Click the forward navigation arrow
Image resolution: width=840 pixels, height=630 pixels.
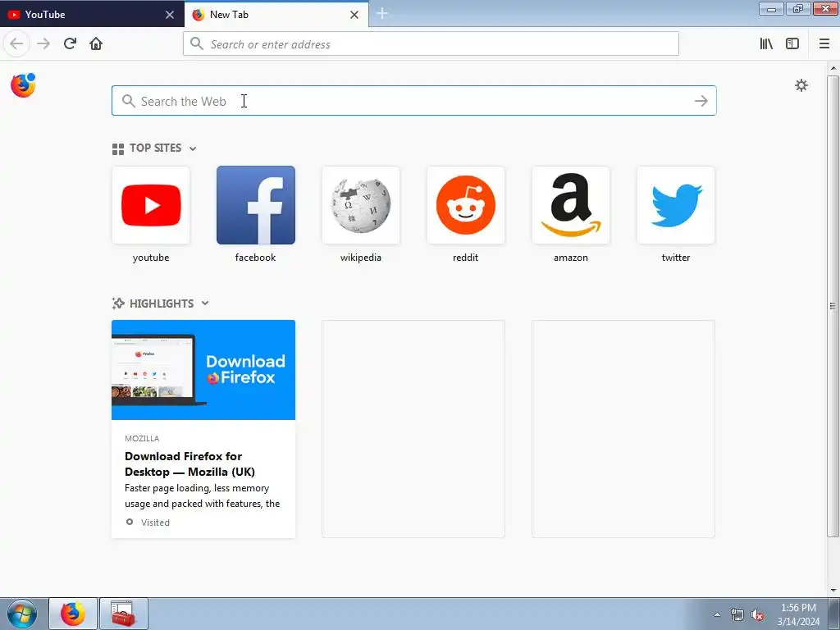pyautogui.click(x=43, y=43)
